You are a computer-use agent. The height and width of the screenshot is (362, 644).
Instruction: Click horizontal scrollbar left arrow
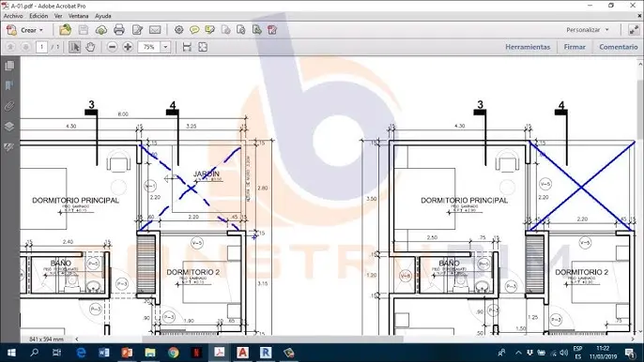click(77, 339)
